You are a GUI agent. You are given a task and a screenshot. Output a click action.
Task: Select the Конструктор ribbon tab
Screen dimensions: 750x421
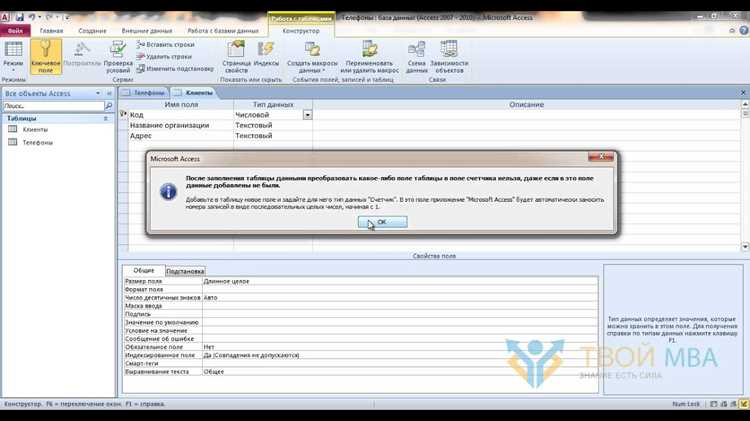tap(301, 31)
